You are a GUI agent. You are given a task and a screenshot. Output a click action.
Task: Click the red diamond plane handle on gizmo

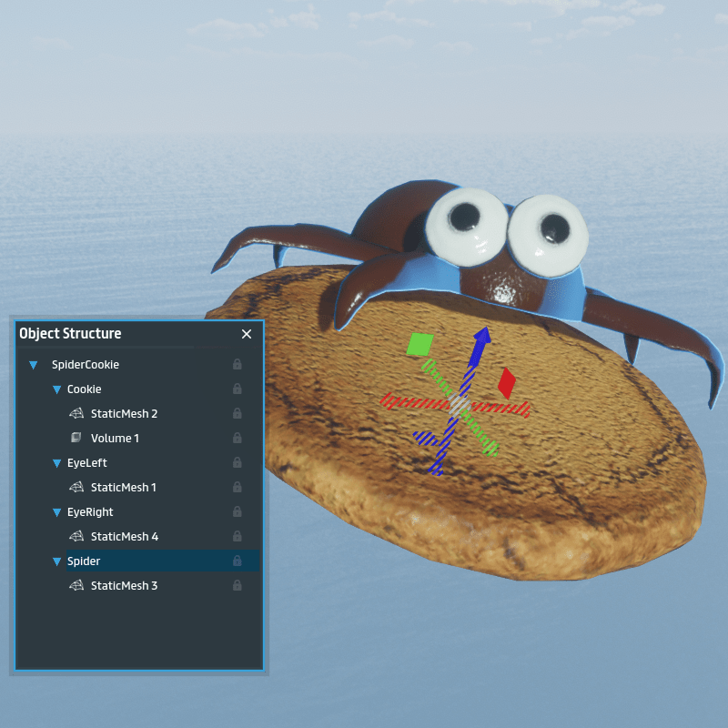(x=507, y=382)
